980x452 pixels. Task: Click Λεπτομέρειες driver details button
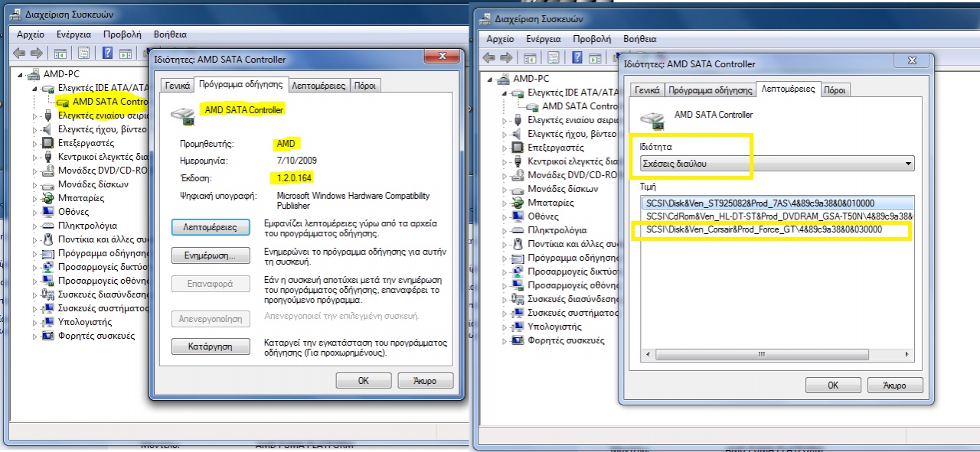click(211, 227)
